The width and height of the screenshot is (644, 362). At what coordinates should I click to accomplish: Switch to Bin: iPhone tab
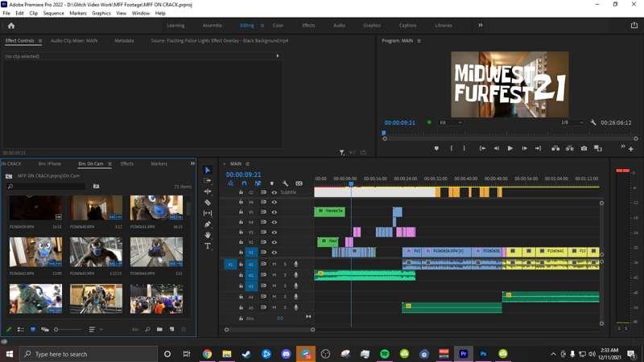(x=50, y=164)
